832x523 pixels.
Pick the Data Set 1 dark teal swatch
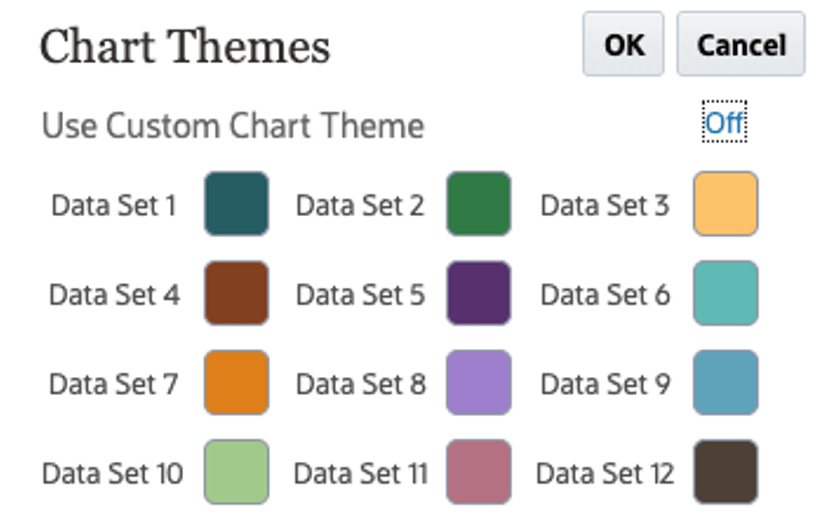(237, 204)
